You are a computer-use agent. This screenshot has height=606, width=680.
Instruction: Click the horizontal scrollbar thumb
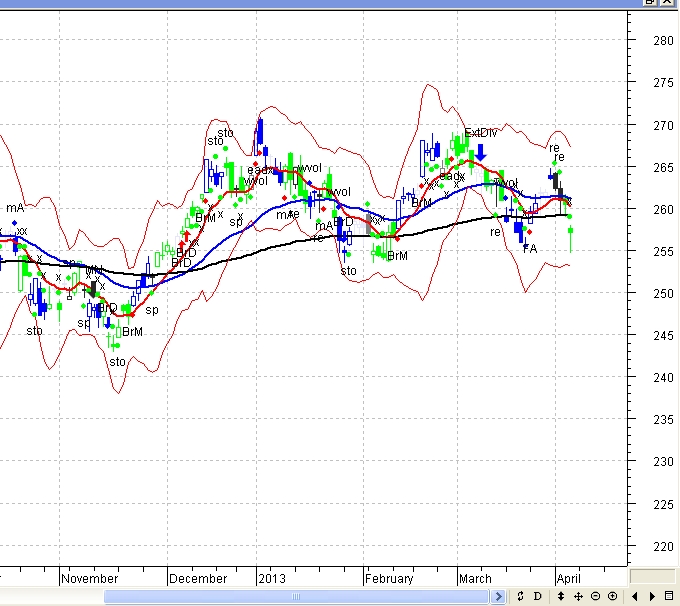300,597
